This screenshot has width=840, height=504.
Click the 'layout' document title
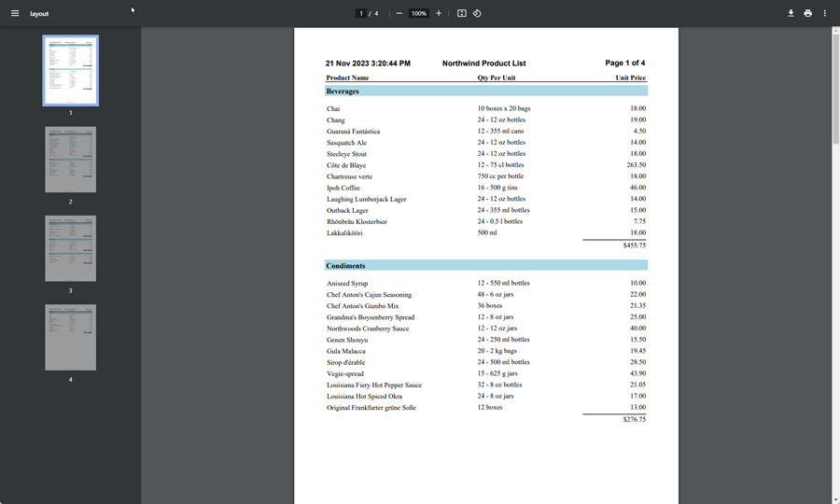point(39,14)
